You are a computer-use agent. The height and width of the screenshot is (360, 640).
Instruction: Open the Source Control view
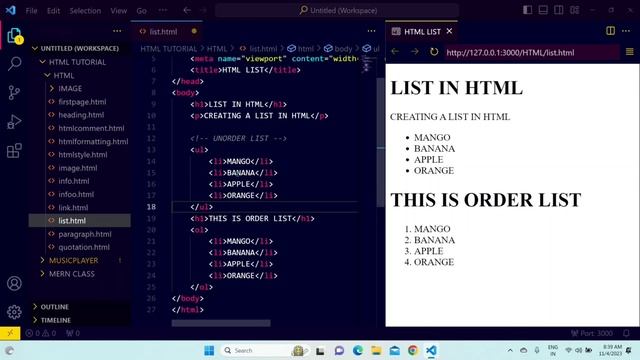pos(14,93)
